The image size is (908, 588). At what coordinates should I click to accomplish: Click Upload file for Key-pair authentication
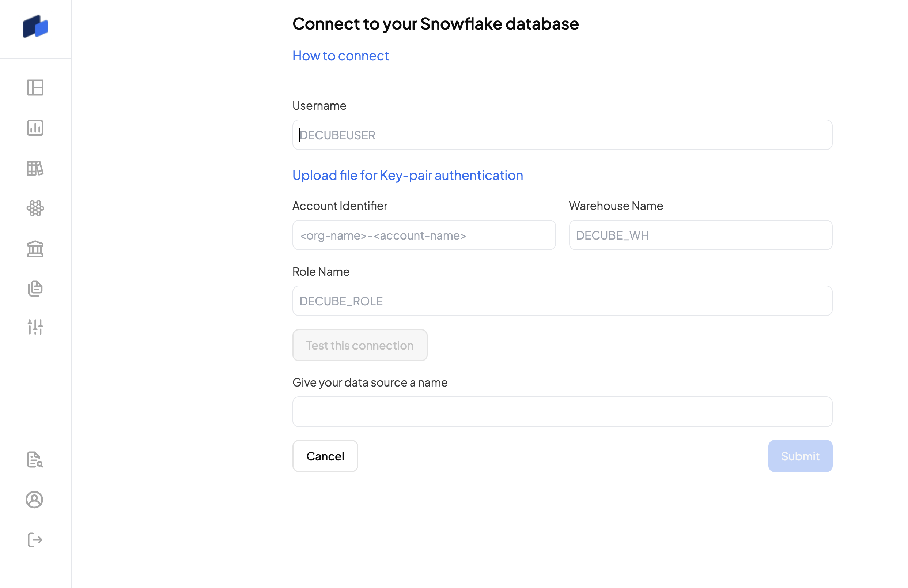(408, 175)
